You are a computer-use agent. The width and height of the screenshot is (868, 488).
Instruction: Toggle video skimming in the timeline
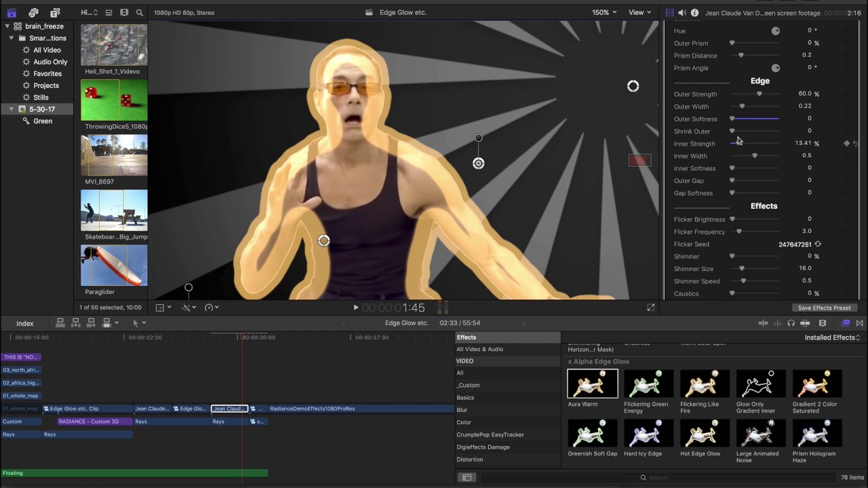(x=763, y=323)
